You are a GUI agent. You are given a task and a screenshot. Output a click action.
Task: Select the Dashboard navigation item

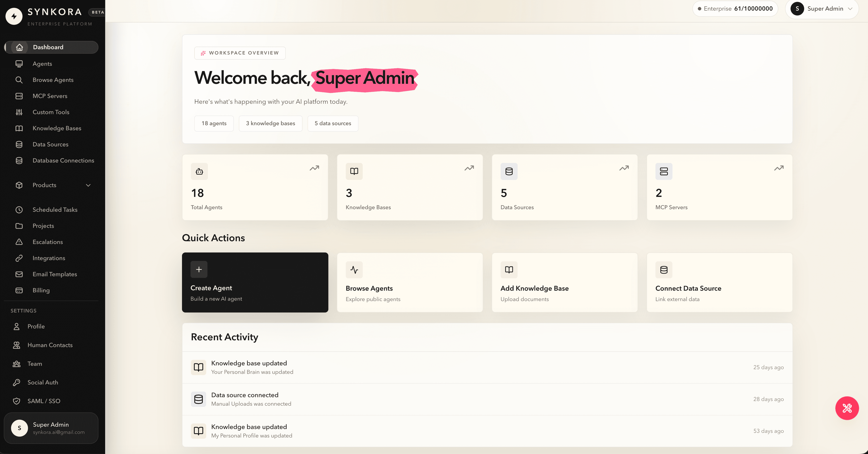tap(51, 47)
